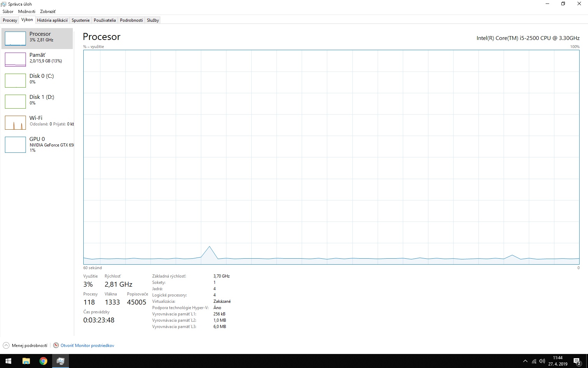588x368 pixels.
Task: Open the Zobraziť menu
Action: (x=48, y=12)
